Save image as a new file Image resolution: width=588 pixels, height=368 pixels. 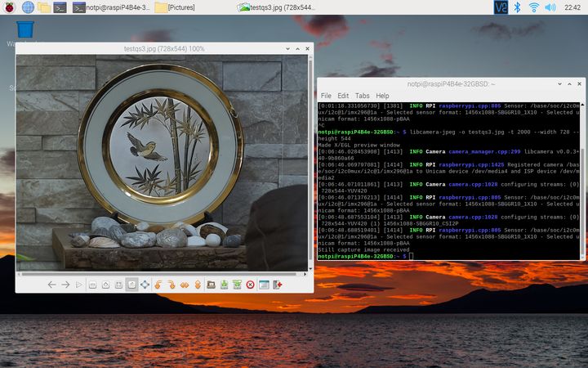coord(237,285)
